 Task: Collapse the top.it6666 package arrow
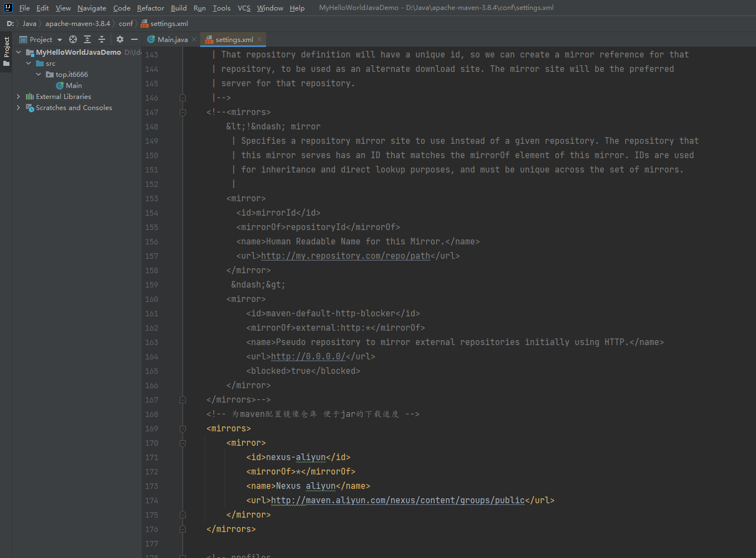[x=39, y=74]
